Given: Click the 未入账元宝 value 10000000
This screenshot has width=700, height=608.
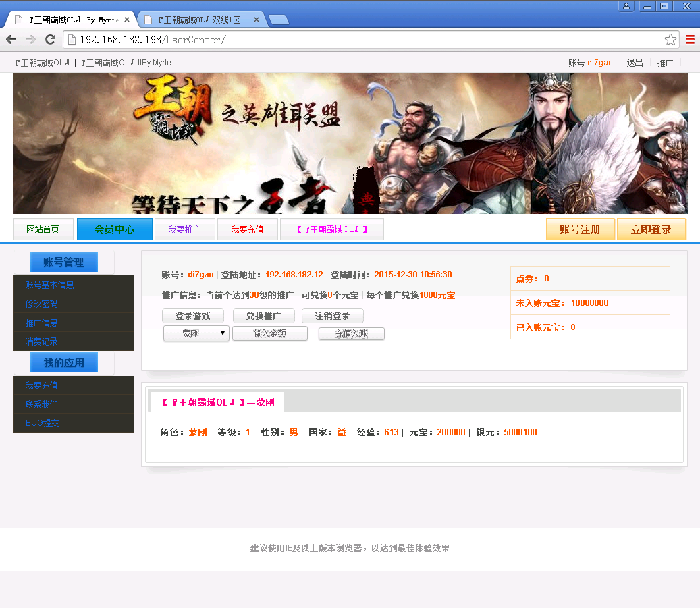Looking at the screenshot, I should [590, 303].
